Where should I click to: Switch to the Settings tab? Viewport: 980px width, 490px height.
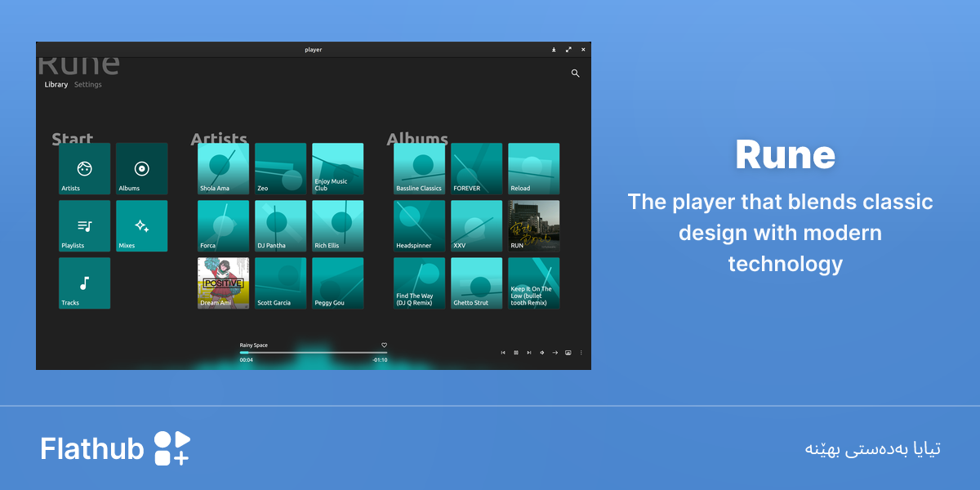click(x=88, y=84)
